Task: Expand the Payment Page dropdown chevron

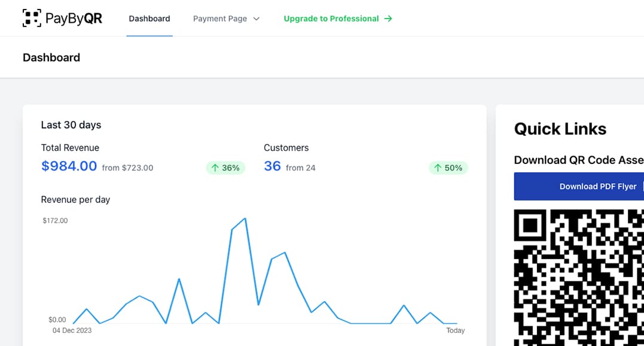Action: pos(257,19)
